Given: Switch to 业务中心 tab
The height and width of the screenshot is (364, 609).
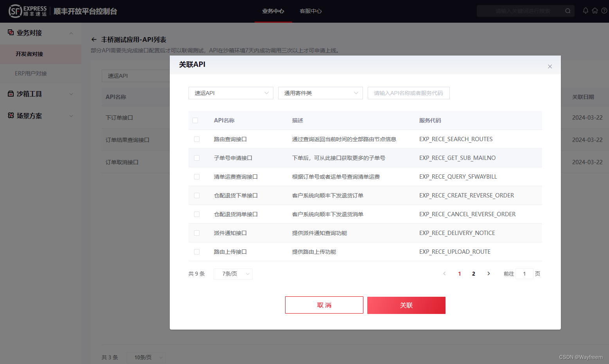Looking at the screenshot, I should tap(273, 11).
